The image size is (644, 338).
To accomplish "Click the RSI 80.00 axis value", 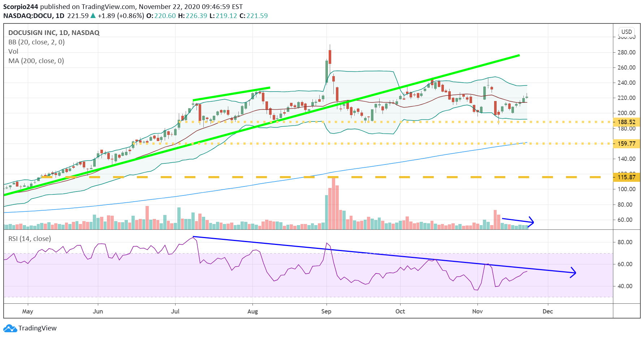I will (x=625, y=242).
